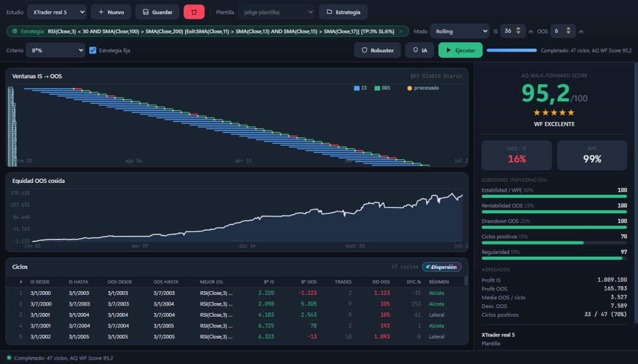Viewport: 638px width, 364px height.
Task: Click the blue progress bar beside Ejecutar
Action: tap(512, 50)
